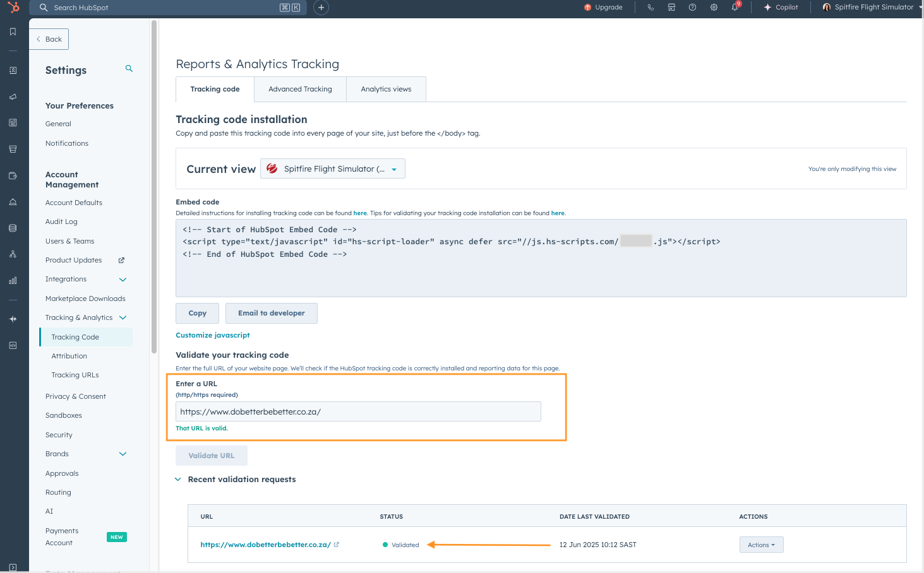Open the Commerce wallet icon
Screen dimensions: 924x573
(x=13, y=176)
